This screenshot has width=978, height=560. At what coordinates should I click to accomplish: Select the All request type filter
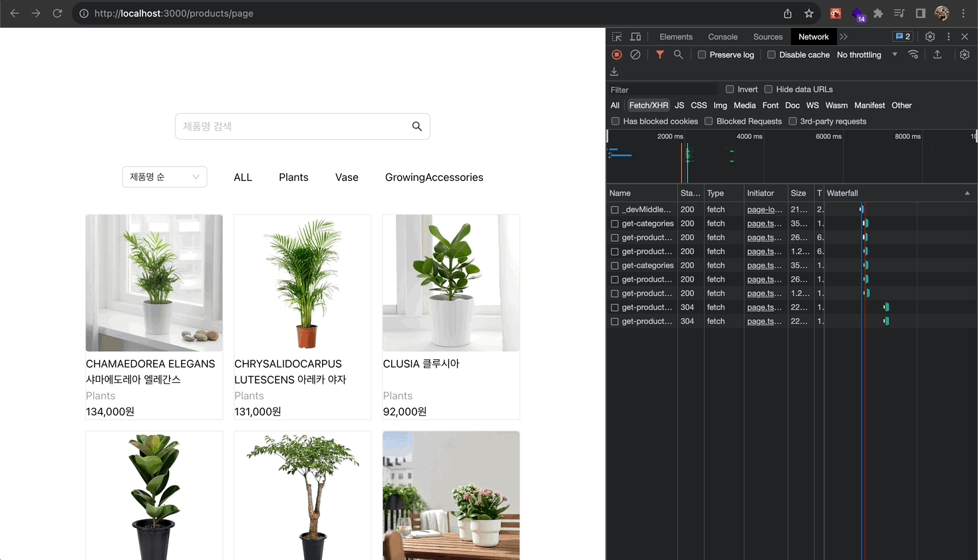point(615,105)
